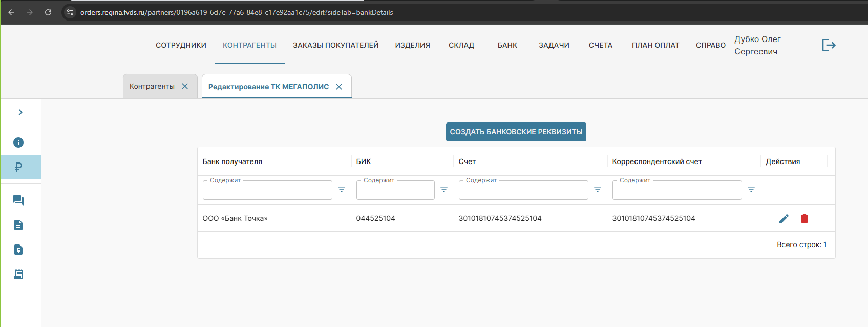Open the invoice dollar-document sidebar icon
Screen dimensions: 868x327
pos(18,250)
